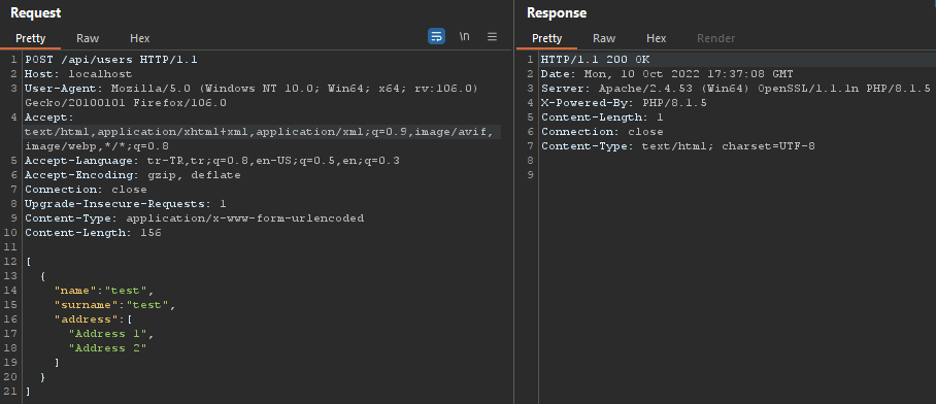Click the X-Powered-By: PHP/8.1.5 header
This screenshot has width=936, height=404.
624,103
